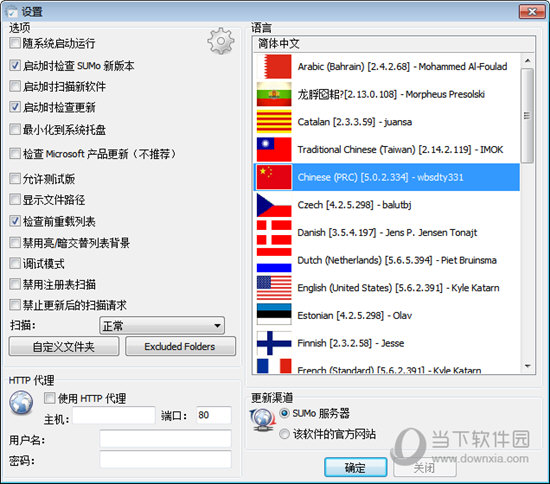Click the Czech flag icon
The image size is (550, 484).
coord(274,205)
